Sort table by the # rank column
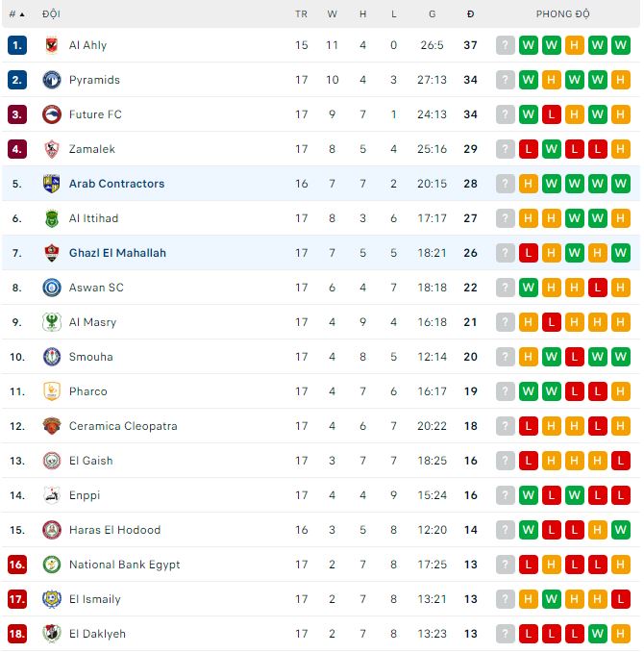 click(x=16, y=14)
